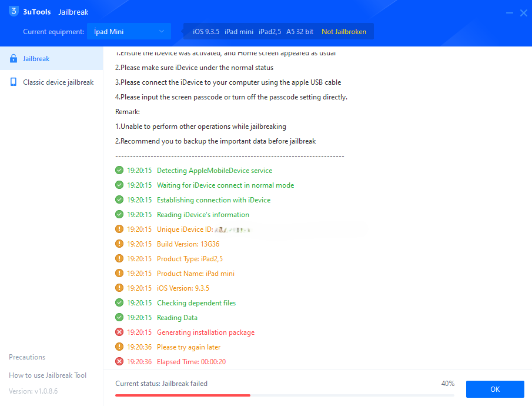Click the instruction about apple USB cable
The width and height of the screenshot is (532, 406).
(x=228, y=82)
